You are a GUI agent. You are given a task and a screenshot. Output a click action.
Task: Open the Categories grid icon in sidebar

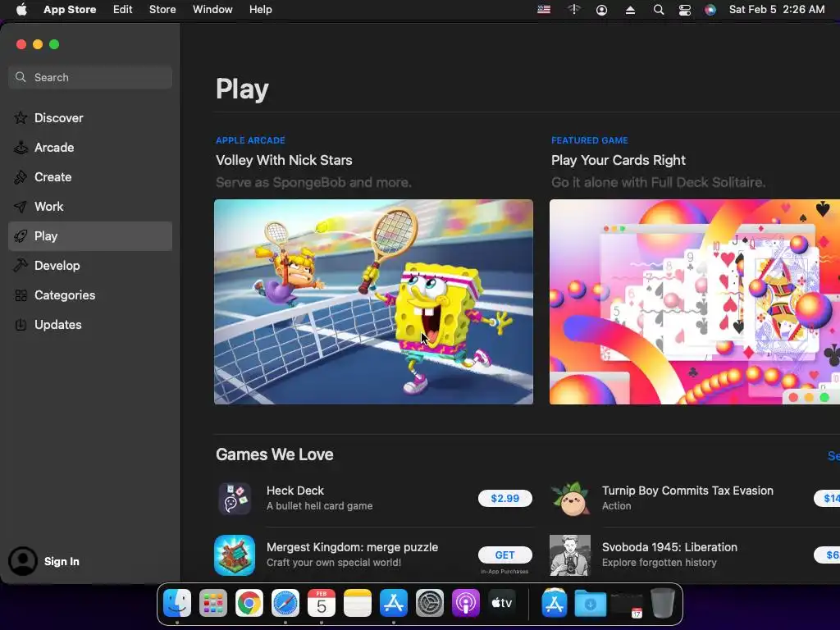[x=21, y=295]
